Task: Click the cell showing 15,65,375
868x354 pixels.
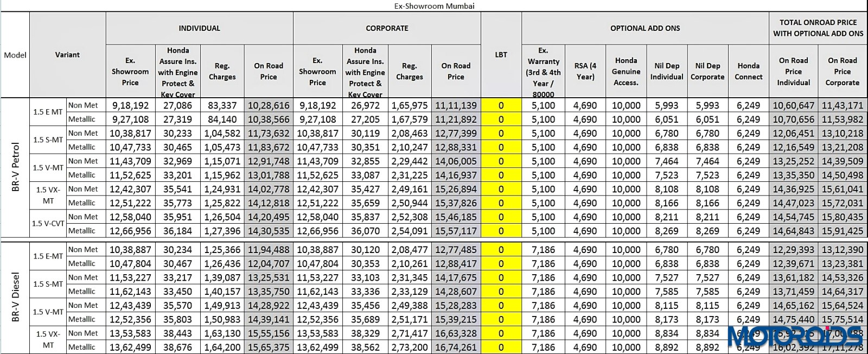Action: (x=269, y=347)
